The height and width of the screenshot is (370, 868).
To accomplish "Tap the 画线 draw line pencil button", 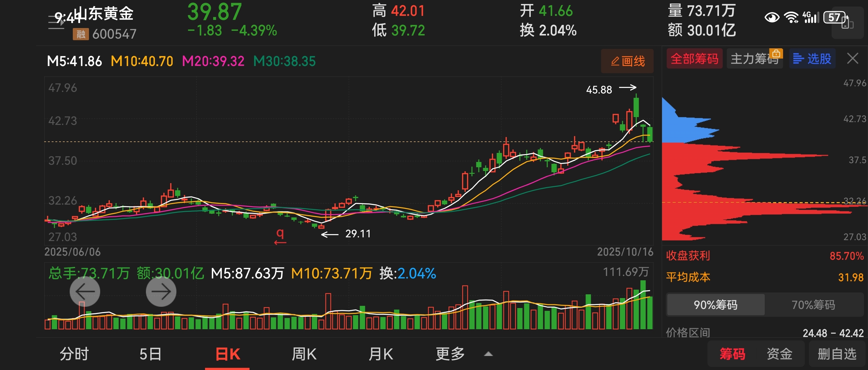I will 627,61.
